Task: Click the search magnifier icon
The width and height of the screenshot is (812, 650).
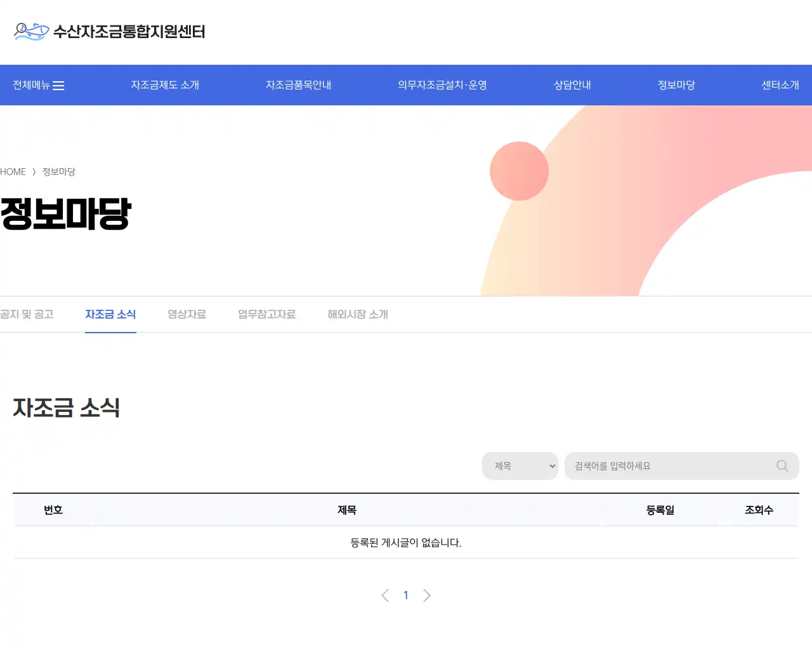Action: tap(782, 466)
